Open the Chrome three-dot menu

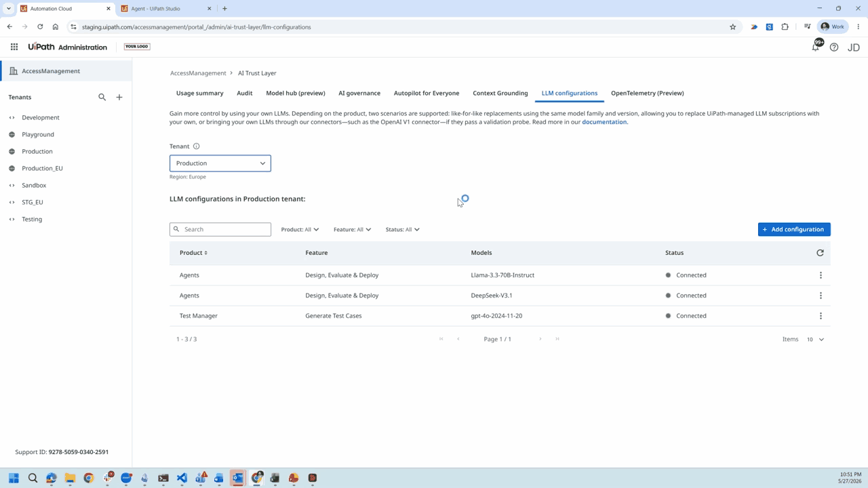[859, 27]
